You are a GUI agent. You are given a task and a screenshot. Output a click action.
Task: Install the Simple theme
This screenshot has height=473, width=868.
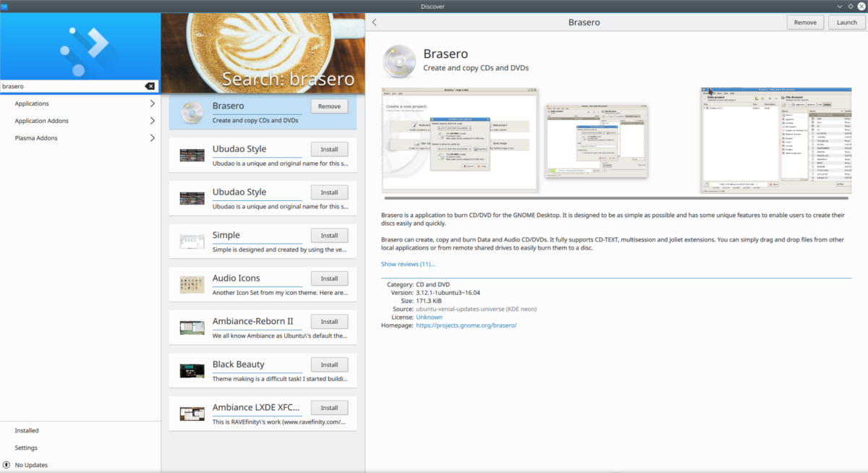tap(329, 236)
